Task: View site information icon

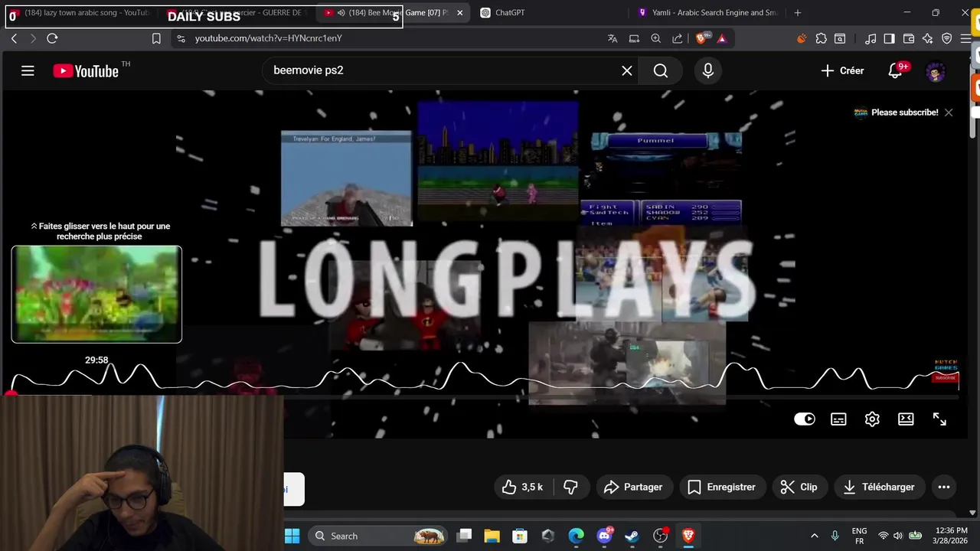Action: [x=180, y=38]
